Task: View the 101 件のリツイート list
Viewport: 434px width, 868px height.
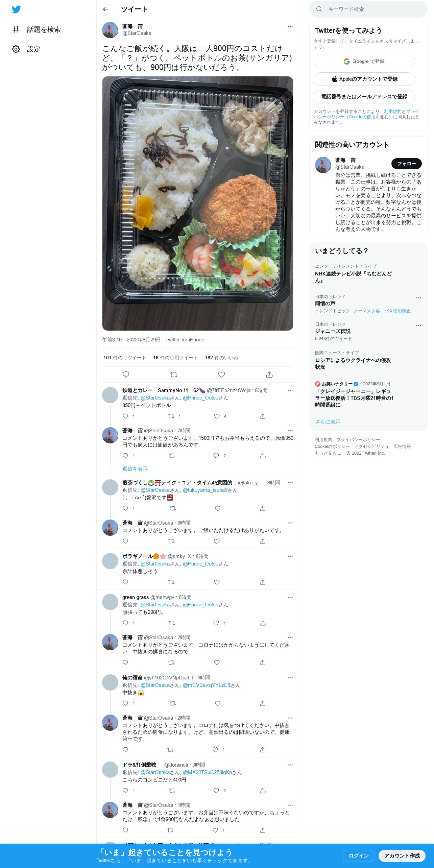Action: click(125, 358)
